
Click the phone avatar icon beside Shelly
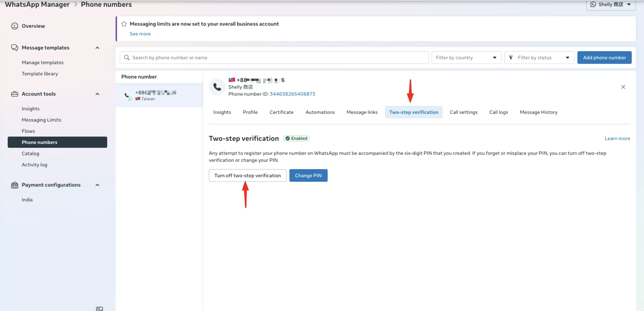[x=217, y=87]
